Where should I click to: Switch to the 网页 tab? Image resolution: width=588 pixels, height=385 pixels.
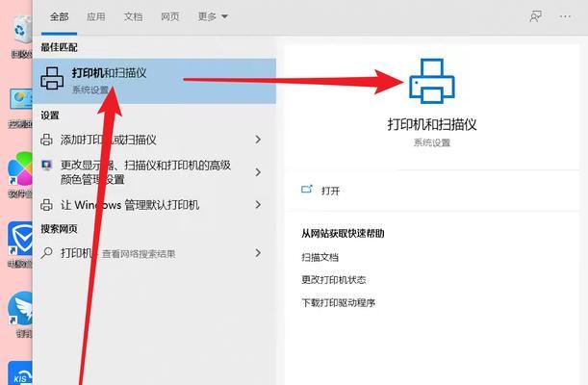(x=170, y=17)
